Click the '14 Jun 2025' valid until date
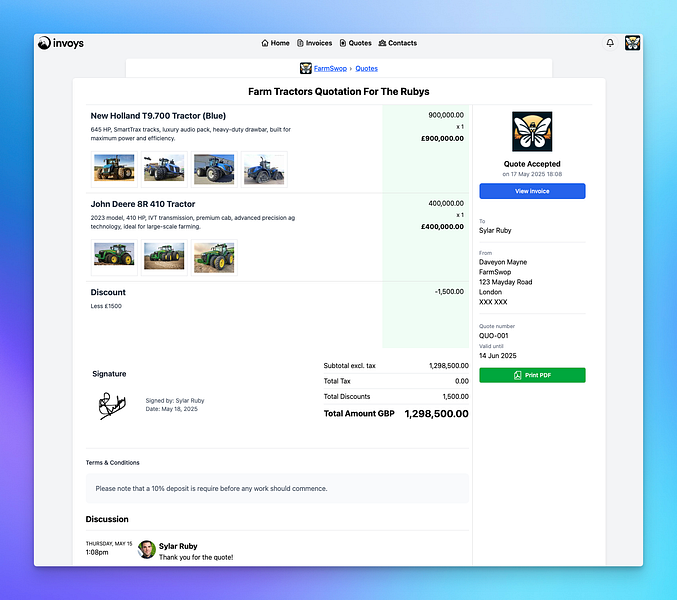The image size is (677, 600). pos(498,356)
